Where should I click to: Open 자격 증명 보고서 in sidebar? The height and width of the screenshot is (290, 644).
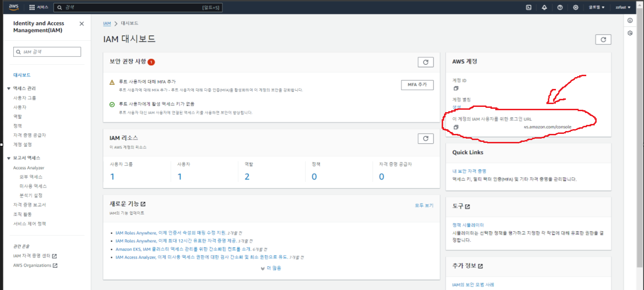29,205
